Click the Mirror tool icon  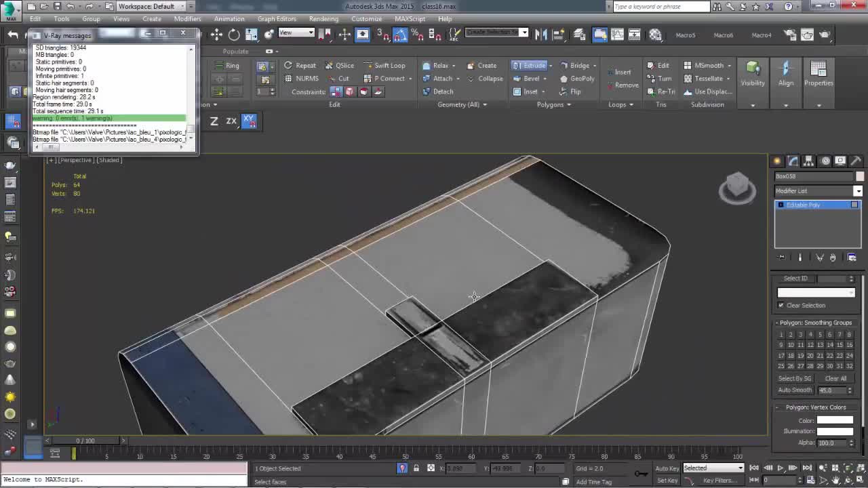(541, 35)
